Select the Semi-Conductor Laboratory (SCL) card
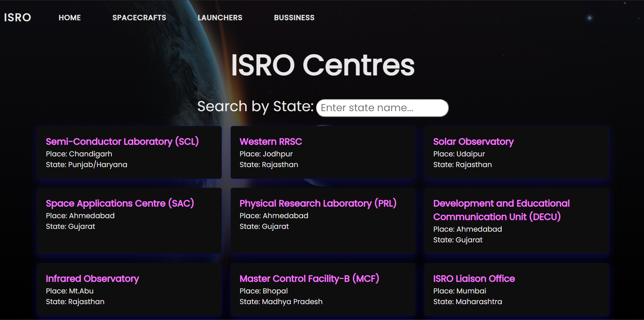 [129, 152]
